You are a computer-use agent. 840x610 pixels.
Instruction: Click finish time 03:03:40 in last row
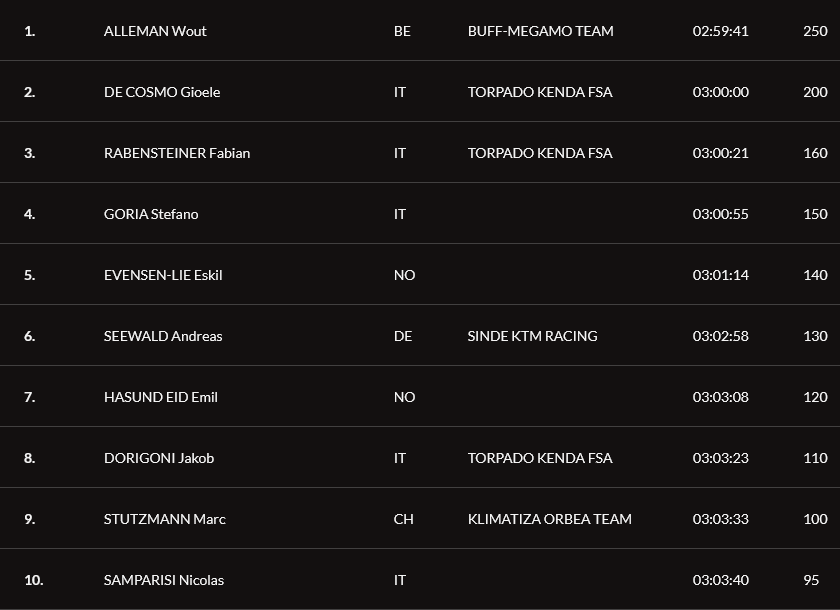tap(721, 581)
